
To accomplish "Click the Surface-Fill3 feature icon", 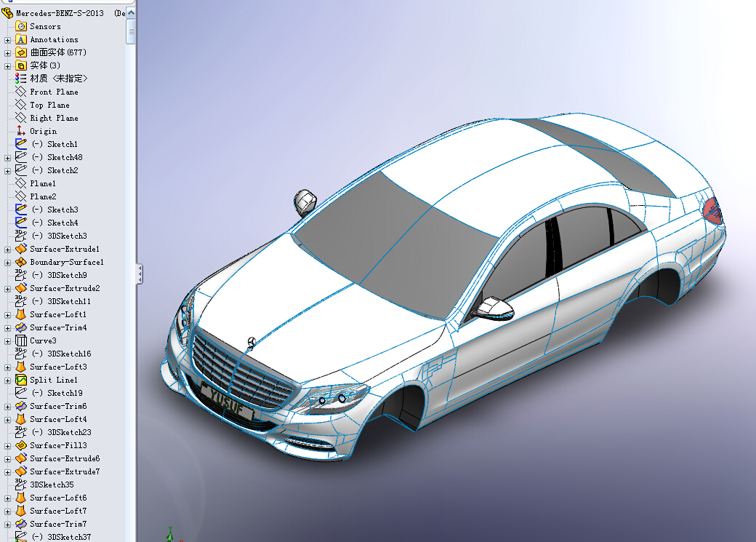I will [21, 445].
